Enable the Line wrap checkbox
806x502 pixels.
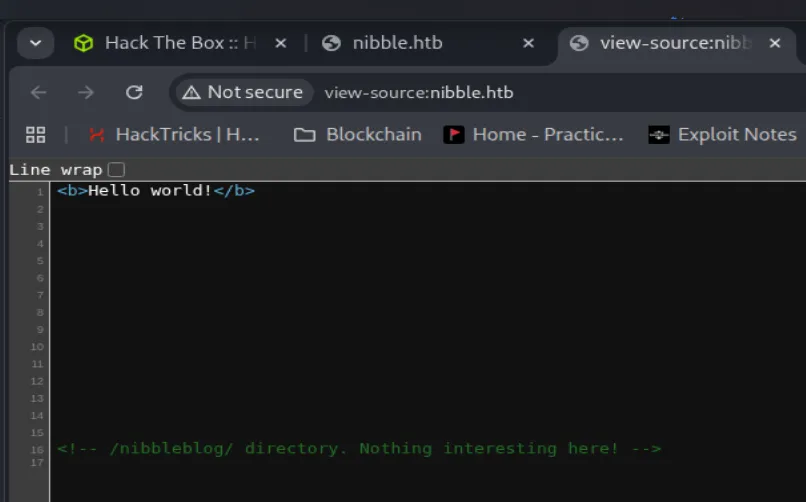116,170
